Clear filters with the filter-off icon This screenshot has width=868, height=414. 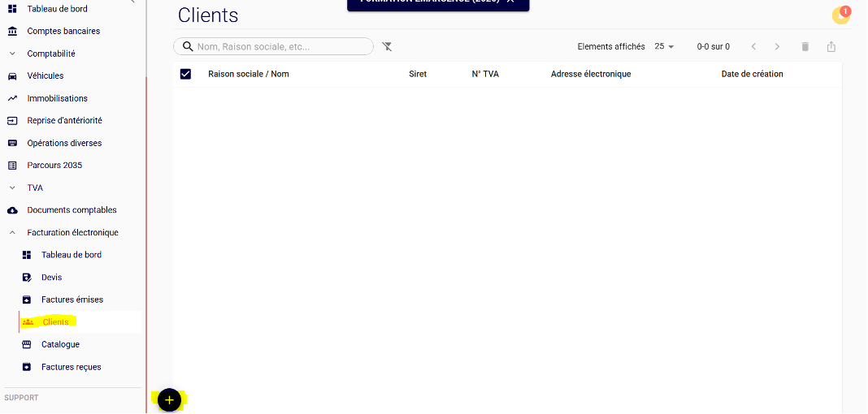coord(387,47)
